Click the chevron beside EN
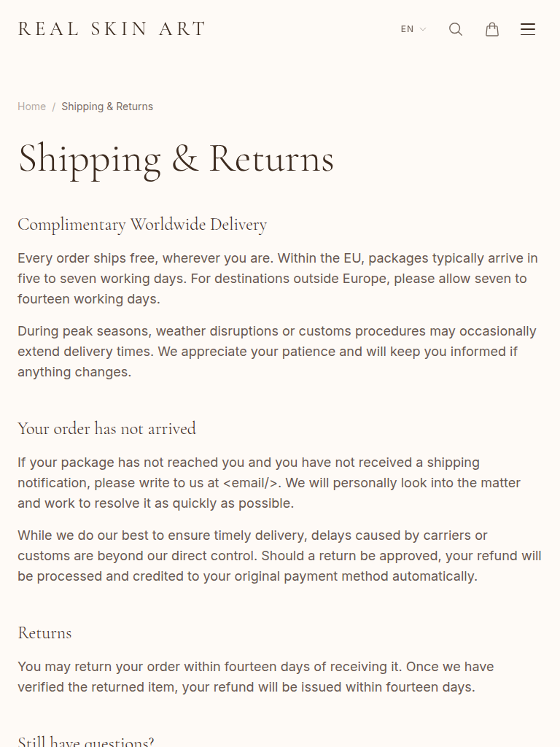This screenshot has width=560, height=747. click(423, 30)
